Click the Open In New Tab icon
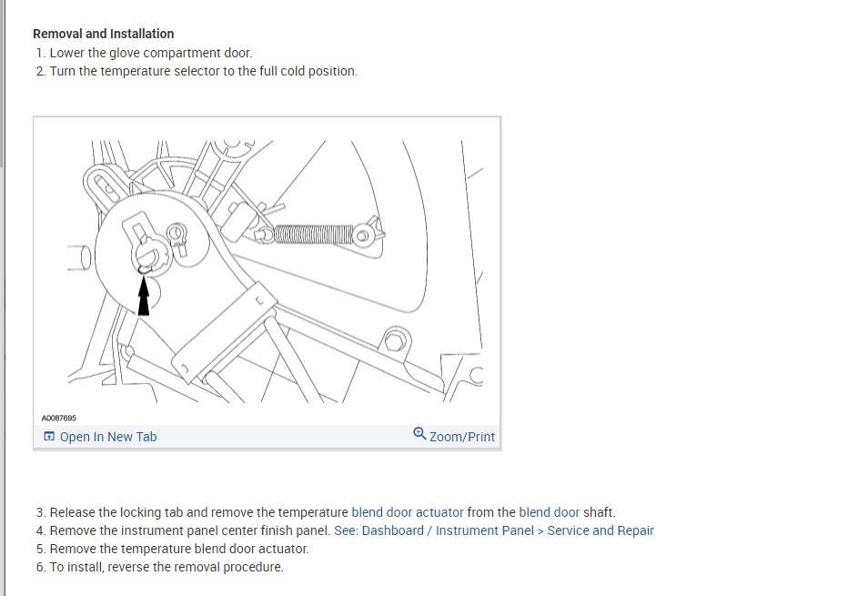Screen dimensions: 868x596 (49, 437)
